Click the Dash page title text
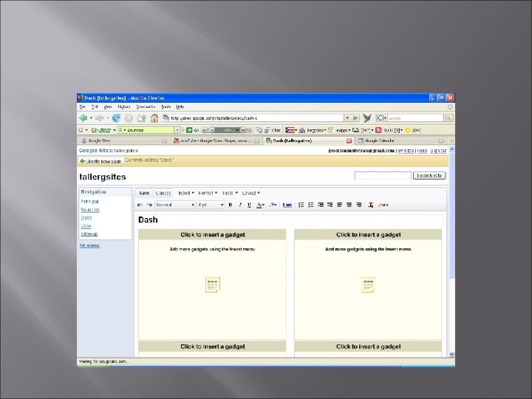The height and width of the screenshot is (399, 532). [x=148, y=220]
